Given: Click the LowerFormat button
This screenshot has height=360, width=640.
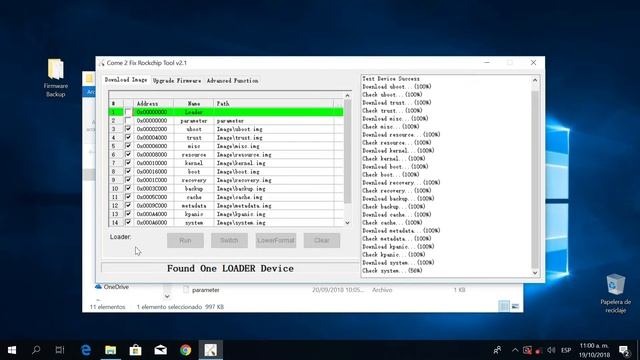Looking at the screenshot, I should pyautogui.click(x=276, y=240).
